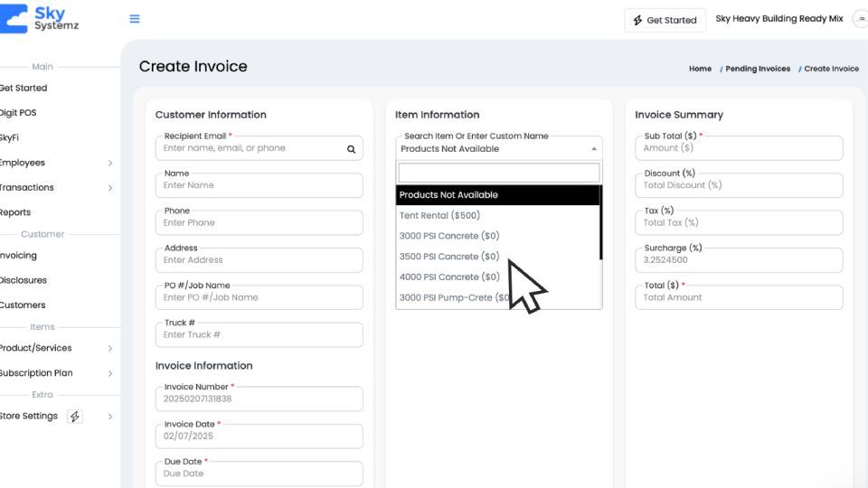Screen dimensions: 868x488
Task: Go to Home breadcrumb link
Action: pyautogui.click(x=700, y=69)
